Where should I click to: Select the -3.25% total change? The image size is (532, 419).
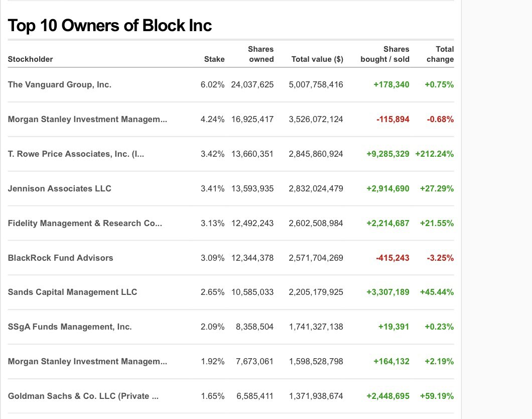tap(440, 258)
